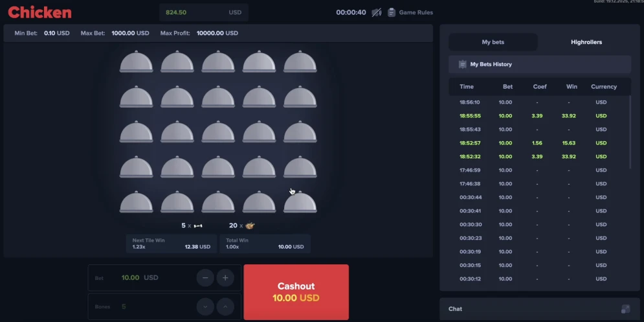Select the first 18:55:55 winning row
This screenshot has height=322, width=644.
click(x=539, y=115)
